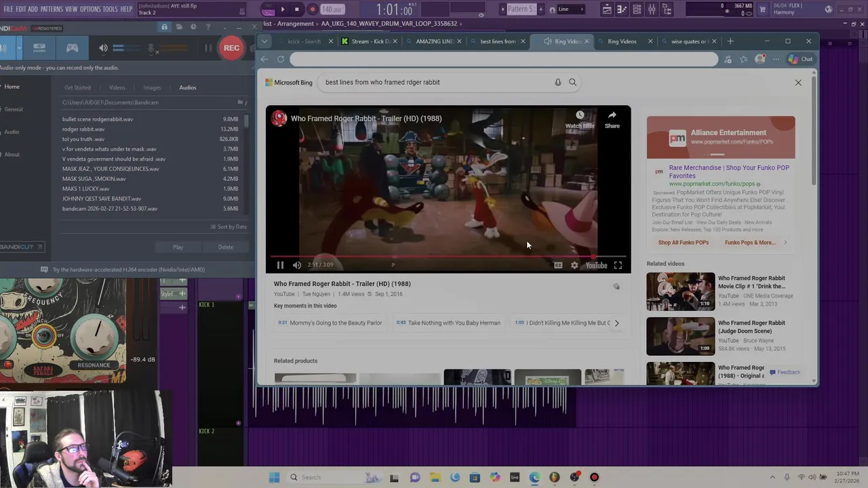The image size is (868, 488).
Task: Select Bandicam HDMI device recording mode
Action: tap(39, 48)
